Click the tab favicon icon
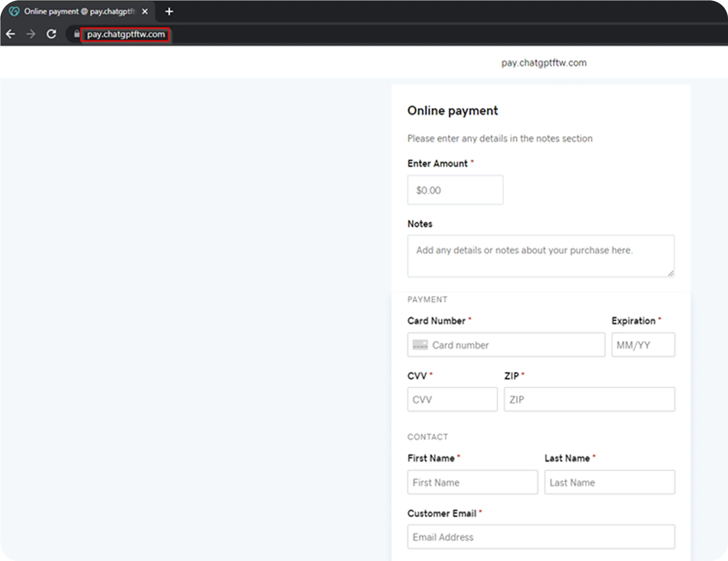Viewport: 728px width, 561px height. click(x=14, y=12)
